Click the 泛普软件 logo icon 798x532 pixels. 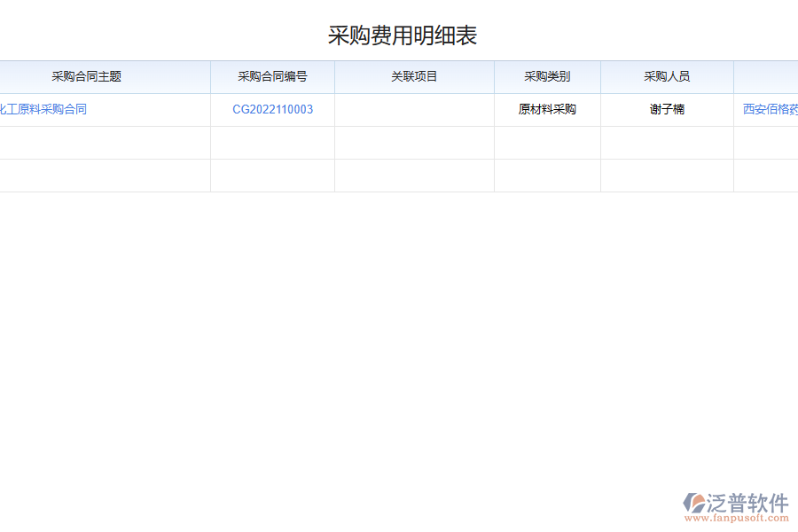pyautogui.click(x=692, y=501)
